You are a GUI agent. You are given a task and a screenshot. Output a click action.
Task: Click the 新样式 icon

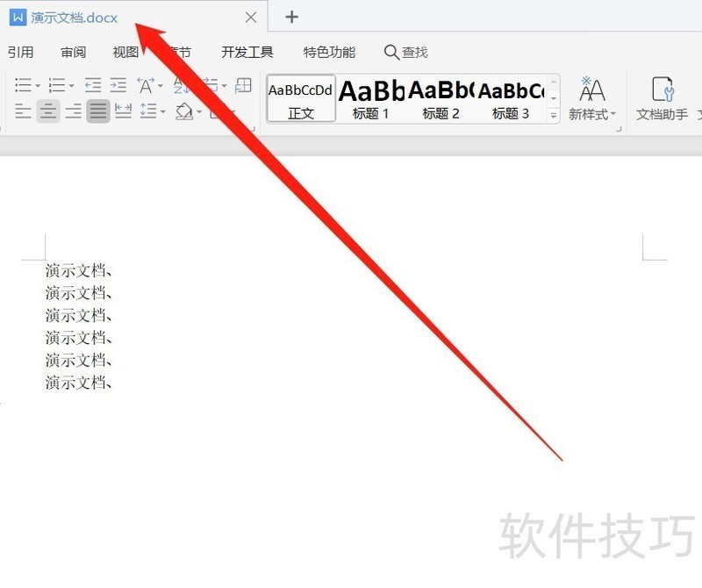pyautogui.click(x=592, y=98)
